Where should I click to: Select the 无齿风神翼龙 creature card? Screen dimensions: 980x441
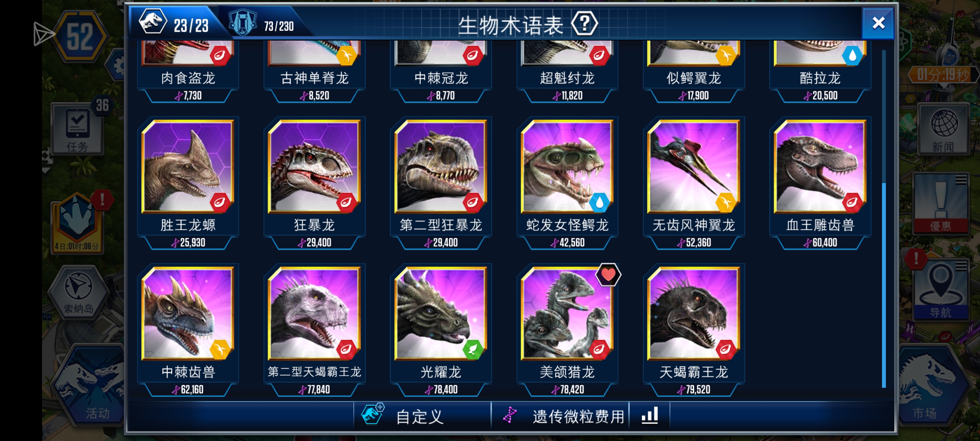(694, 183)
